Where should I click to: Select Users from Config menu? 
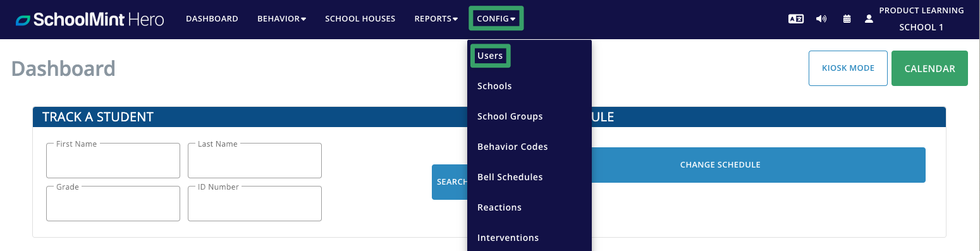[490, 56]
